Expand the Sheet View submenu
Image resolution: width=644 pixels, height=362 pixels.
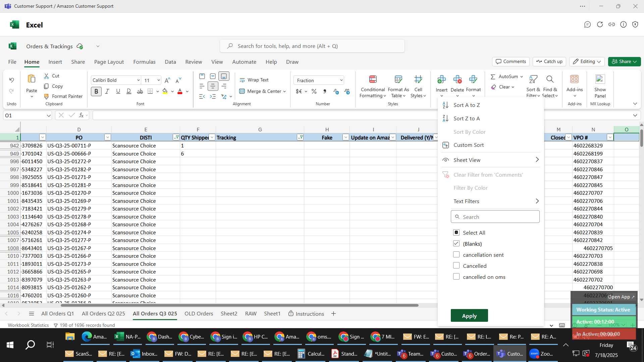tap(537, 160)
